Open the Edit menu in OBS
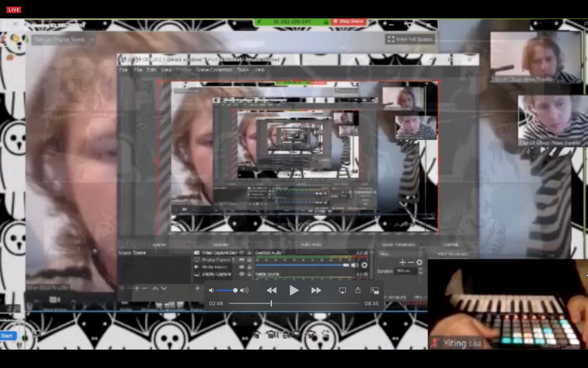This screenshot has height=368, width=588. 151,70
